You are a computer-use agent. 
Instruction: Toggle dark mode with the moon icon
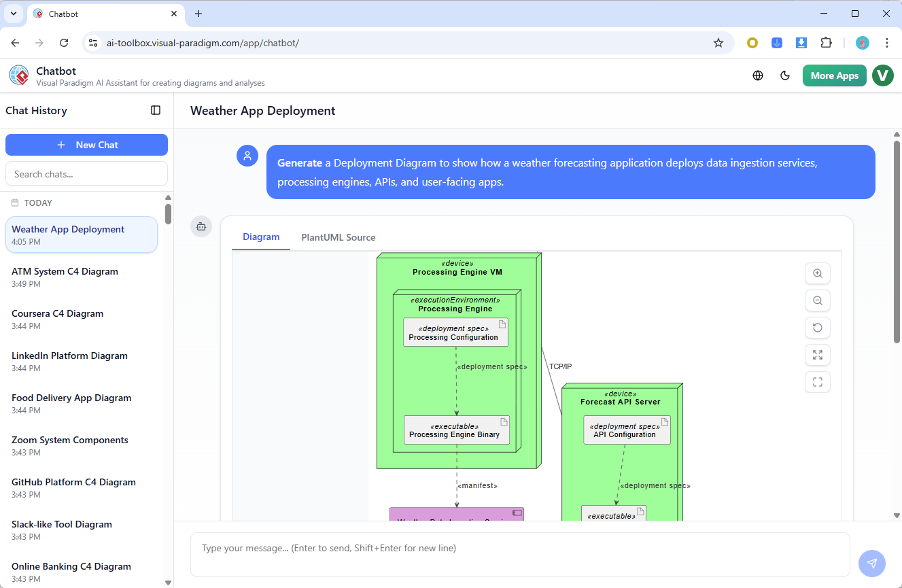(785, 75)
